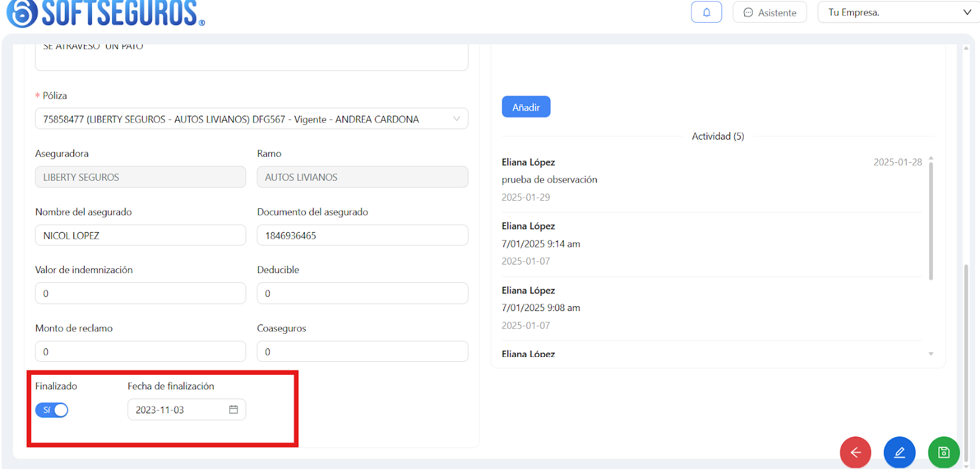Click the 'Actividad (5)' heading
Screen dimensions: 980x469
coord(718,136)
